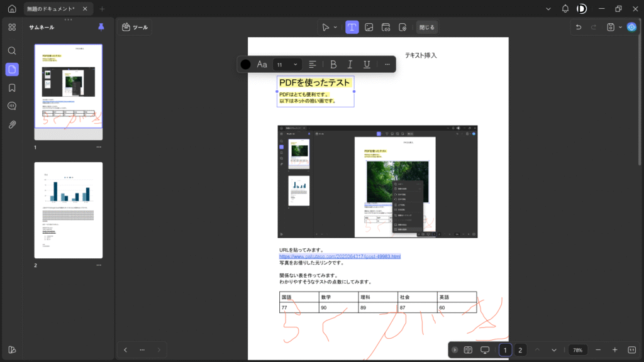Click the search magnifier icon in sidebar

click(x=12, y=50)
